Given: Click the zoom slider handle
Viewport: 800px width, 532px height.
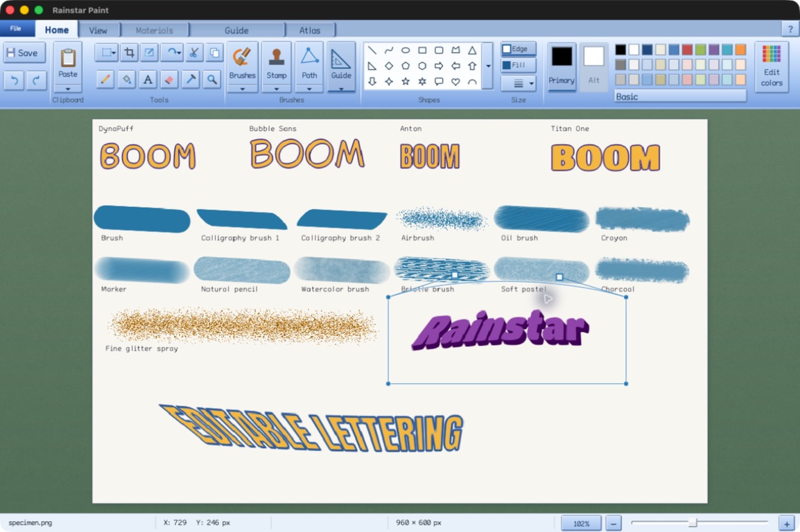Looking at the screenshot, I should pos(693,522).
